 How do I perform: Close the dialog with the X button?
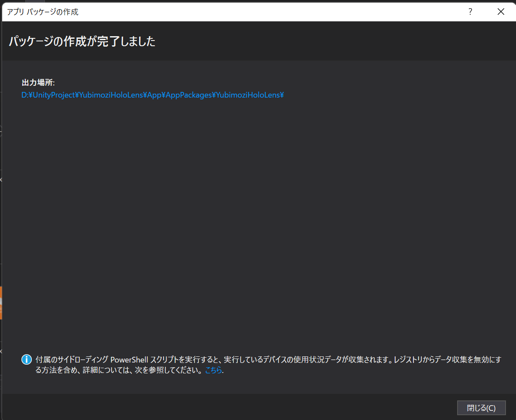[x=501, y=11]
